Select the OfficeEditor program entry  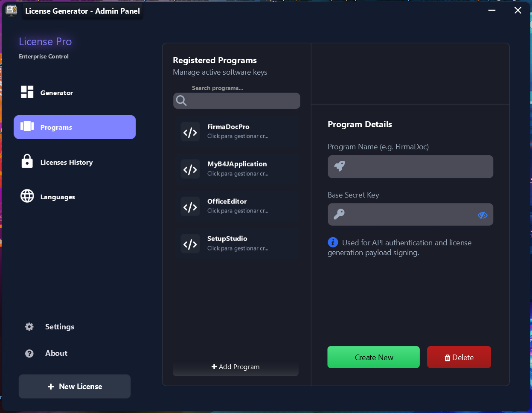(237, 206)
